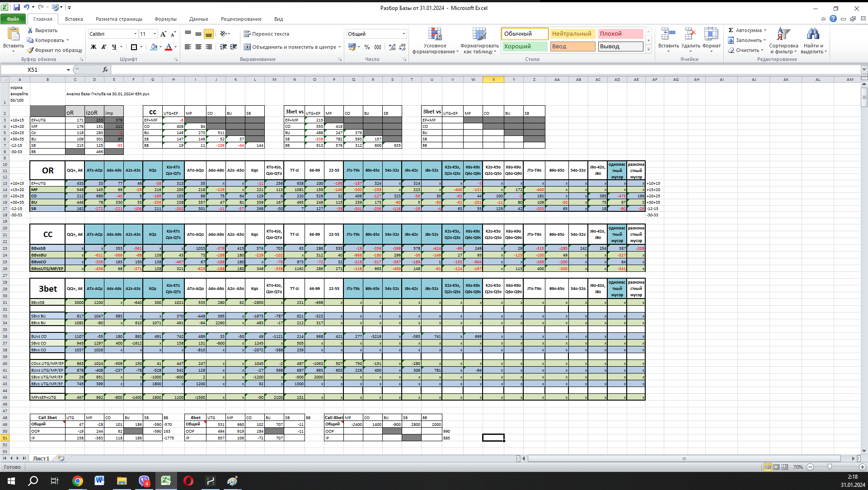Click the Save icon in quick access toolbar
The height and width of the screenshot is (490, 868).
[x=16, y=7]
